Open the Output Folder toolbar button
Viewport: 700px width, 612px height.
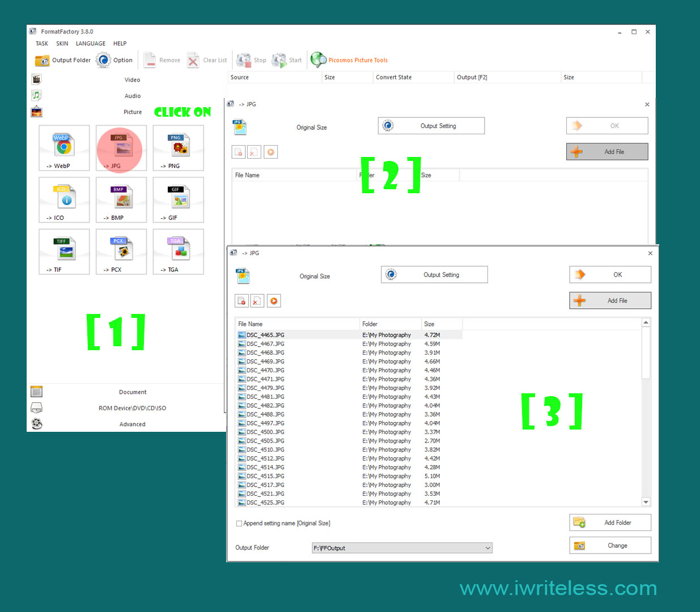(x=63, y=60)
